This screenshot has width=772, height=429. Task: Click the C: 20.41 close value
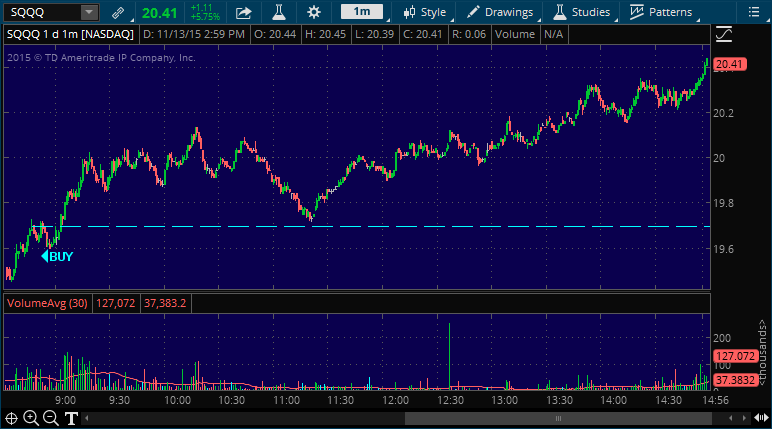coord(422,34)
